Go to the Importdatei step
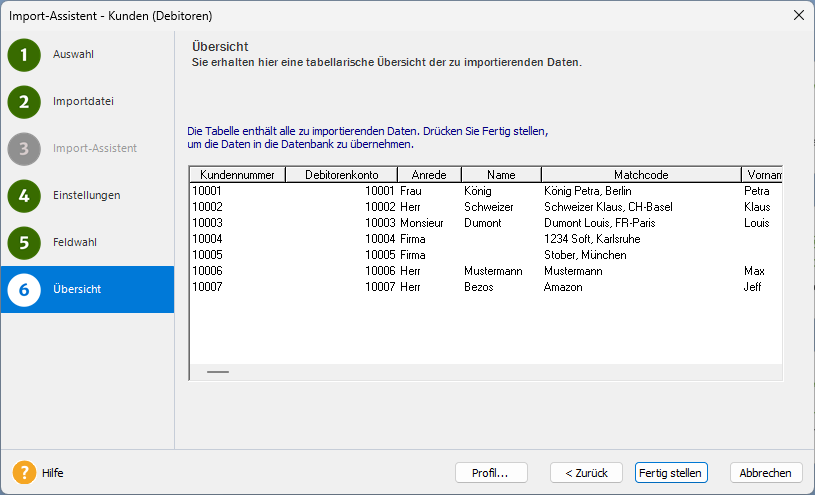Screen dimensions: 815x495 tap(83, 101)
